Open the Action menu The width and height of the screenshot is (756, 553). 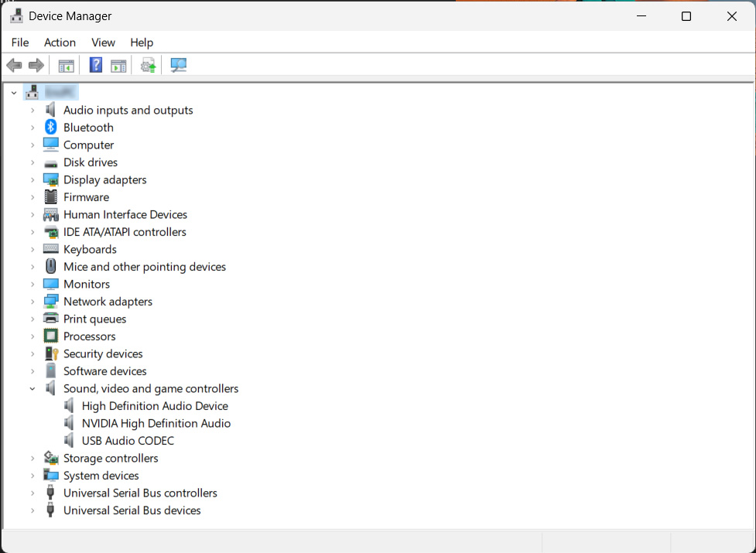coord(60,43)
